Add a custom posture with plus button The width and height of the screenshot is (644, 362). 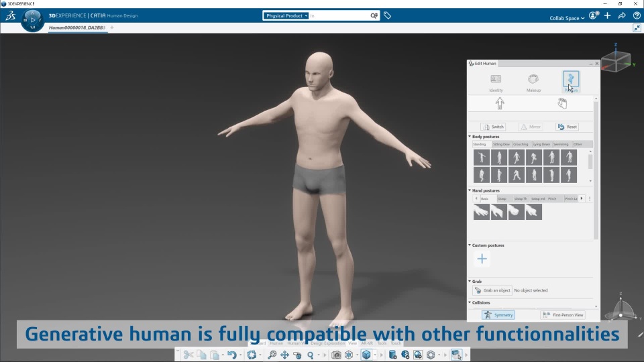coord(482,259)
